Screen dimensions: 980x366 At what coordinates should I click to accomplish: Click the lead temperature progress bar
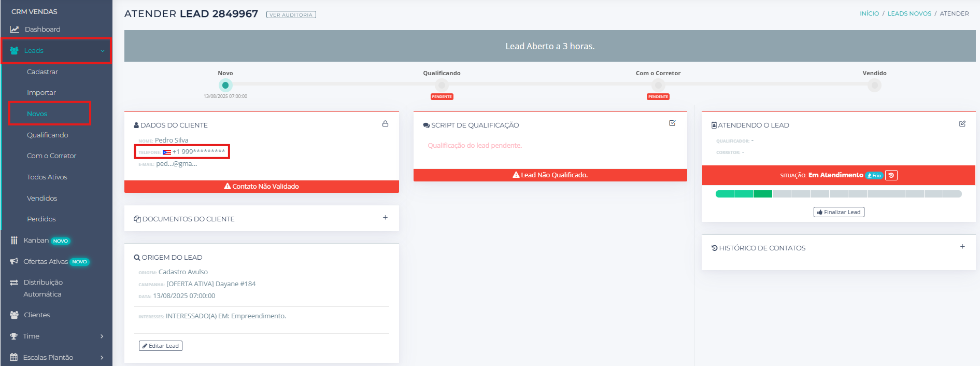click(838, 194)
